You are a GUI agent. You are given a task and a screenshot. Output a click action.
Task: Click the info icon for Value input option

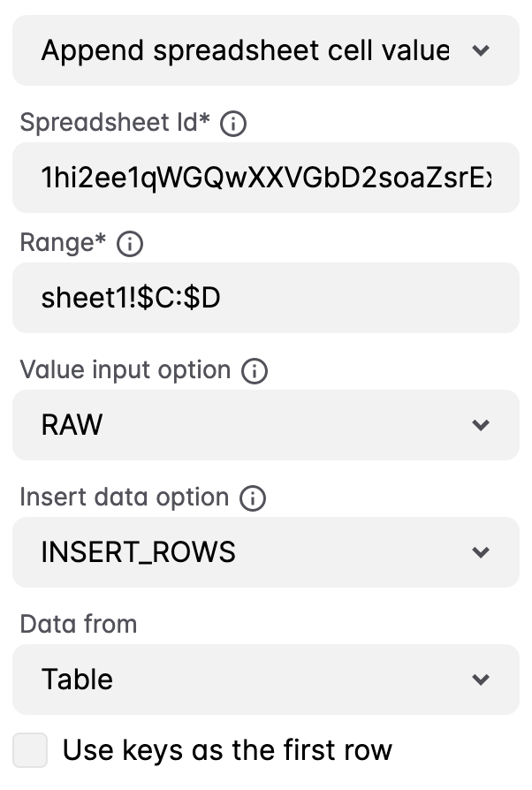tap(254, 370)
